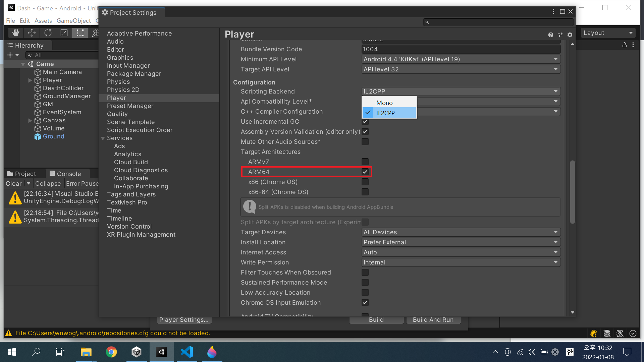This screenshot has height=362, width=644.
Task: Select Player settings category in sidebar
Action: [x=116, y=98]
